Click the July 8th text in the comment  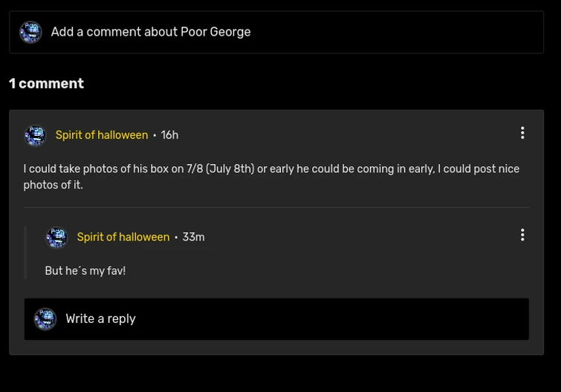point(230,169)
